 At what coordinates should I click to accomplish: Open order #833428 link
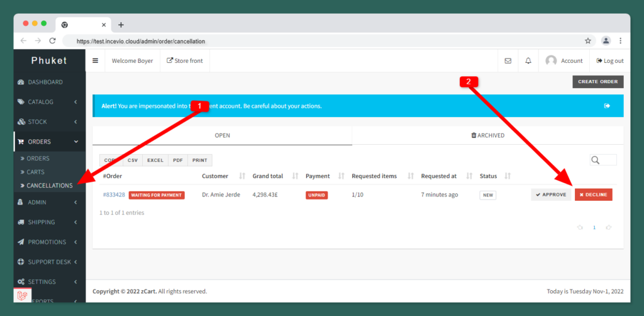114,195
